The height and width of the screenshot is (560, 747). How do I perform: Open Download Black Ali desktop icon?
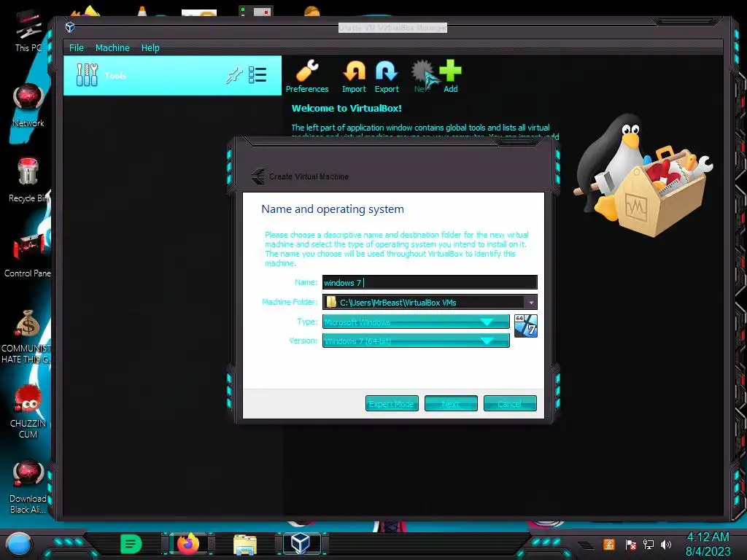[x=28, y=486]
